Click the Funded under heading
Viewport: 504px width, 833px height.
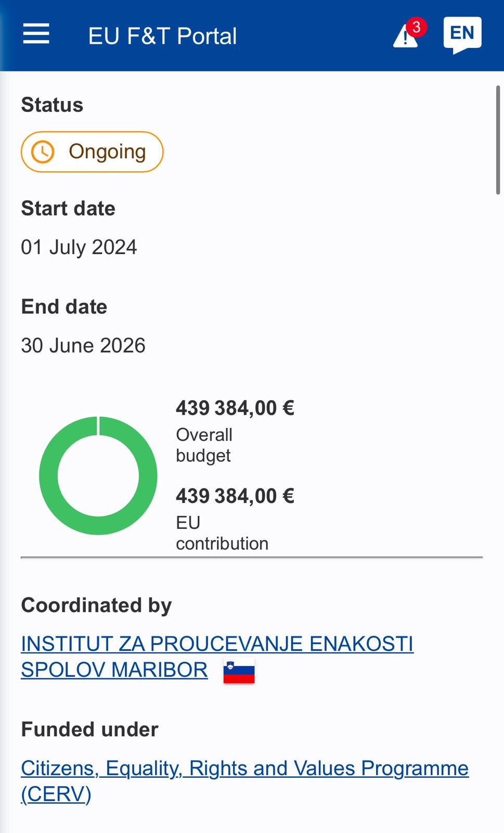[89, 730]
